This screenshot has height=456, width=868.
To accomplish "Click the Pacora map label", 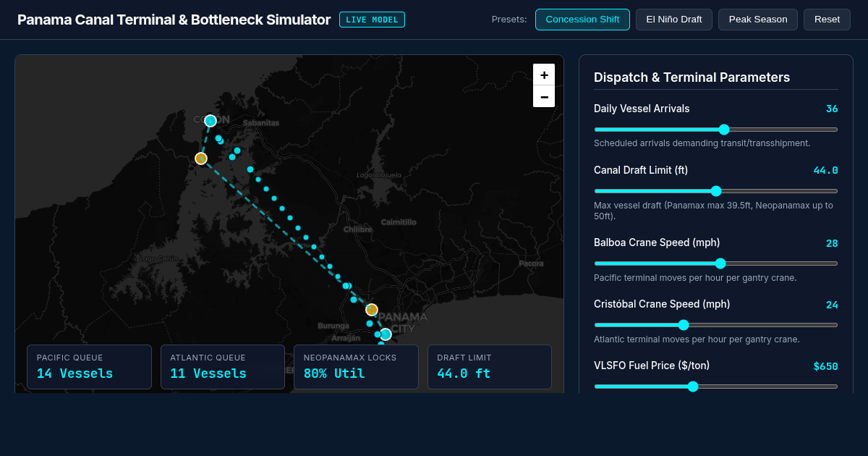I will point(531,263).
